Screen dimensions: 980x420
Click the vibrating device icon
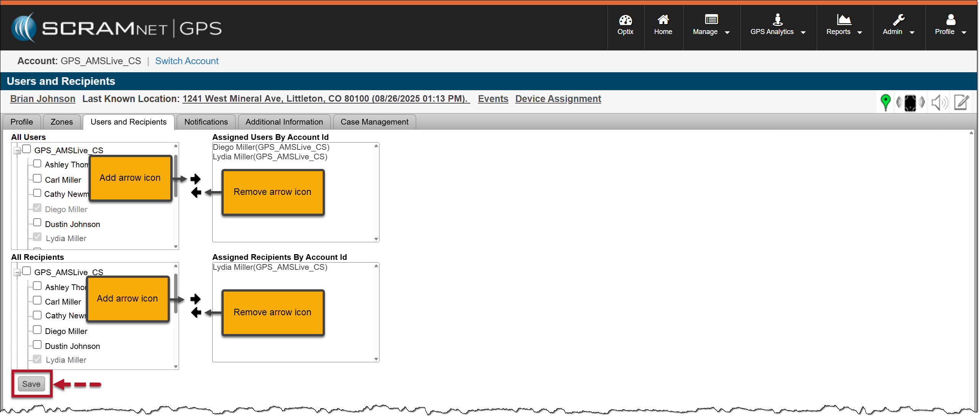coord(910,102)
